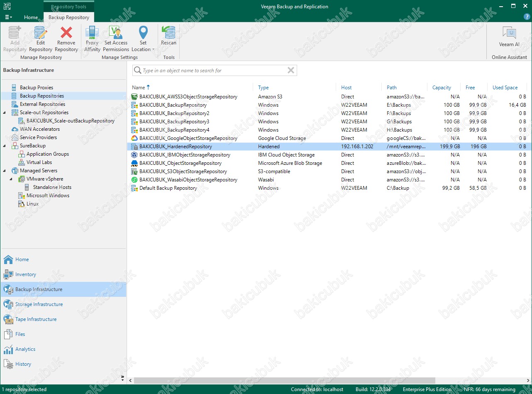Select Backup Proxies node icon in tree
532x394 pixels.
pyautogui.click(x=14, y=88)
